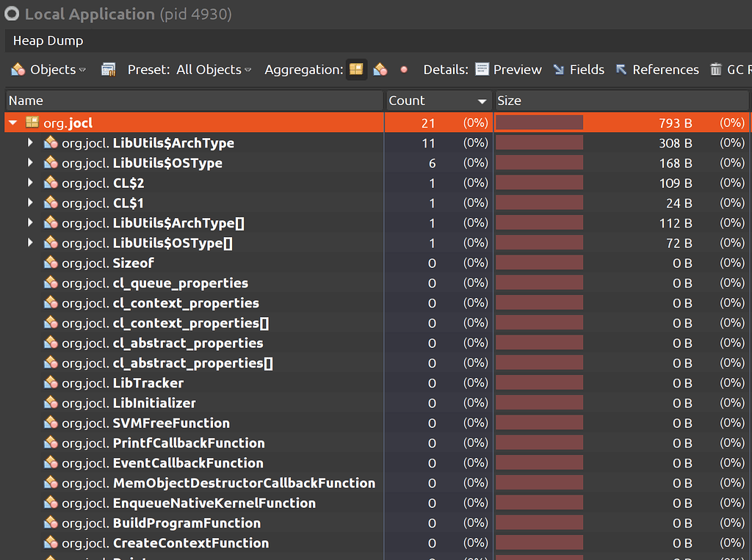Click the size bar for LibUtils$OSType

538,162
